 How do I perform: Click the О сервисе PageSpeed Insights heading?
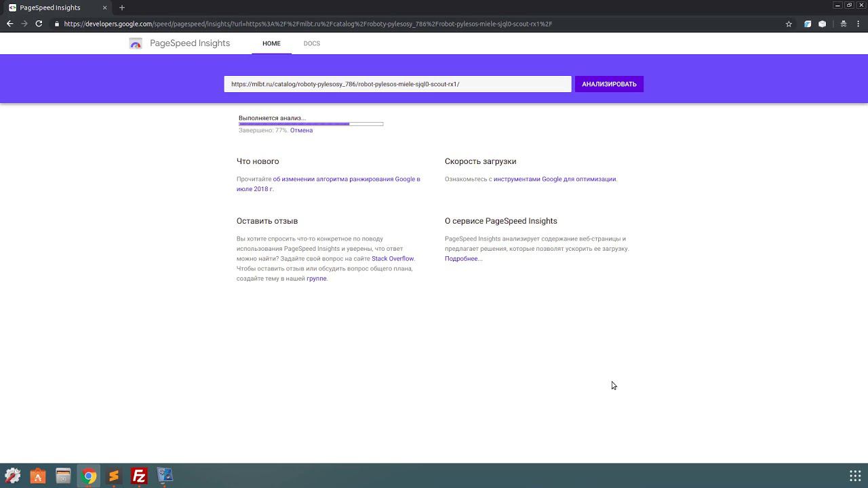pyautogui.click(x=500, y=221)
